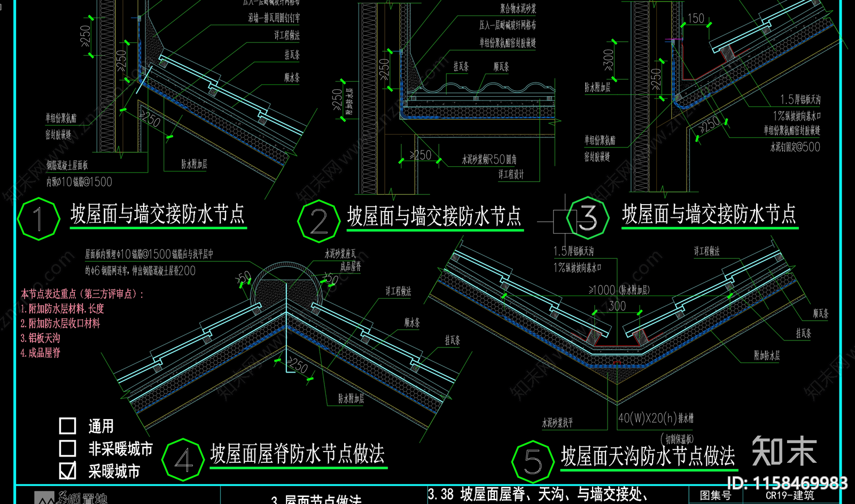Untick the checked 采暖城市 checkbox
Viewport: 855px width, 504px height.
coord(67,470)
